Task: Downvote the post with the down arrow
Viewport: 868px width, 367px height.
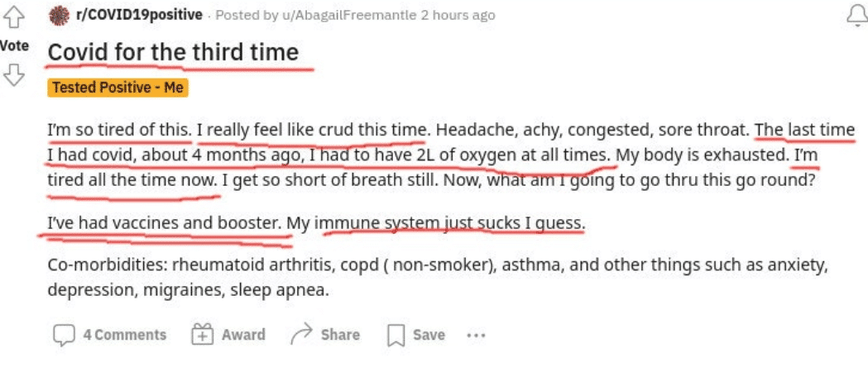Action: coord(14,74)
